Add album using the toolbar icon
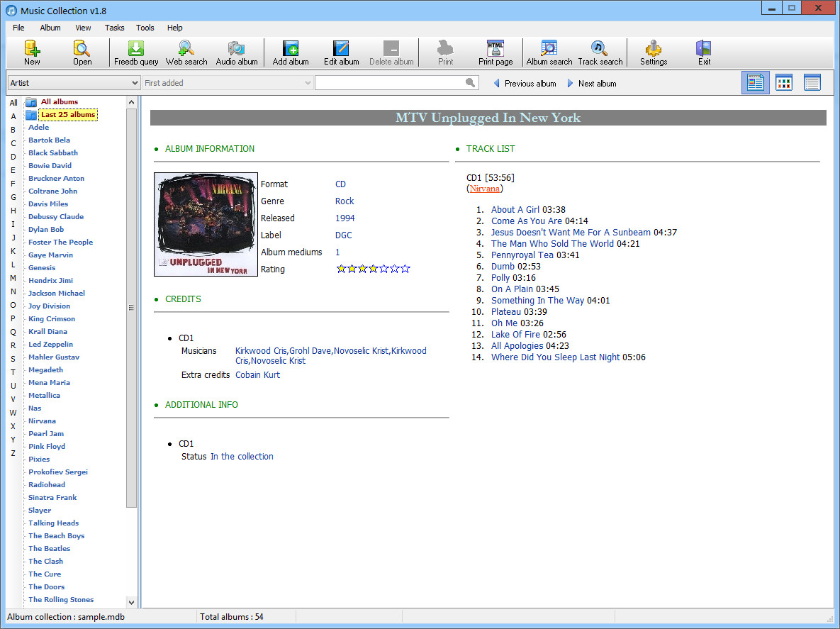Viewport: 840px width, 629px height. click(291, 52)
